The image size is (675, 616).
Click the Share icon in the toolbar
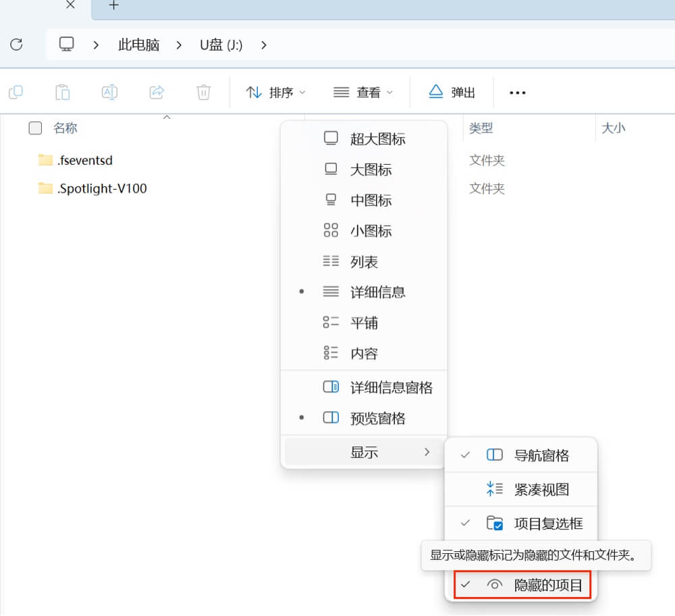pyautogui.click(x=156, y=92)
